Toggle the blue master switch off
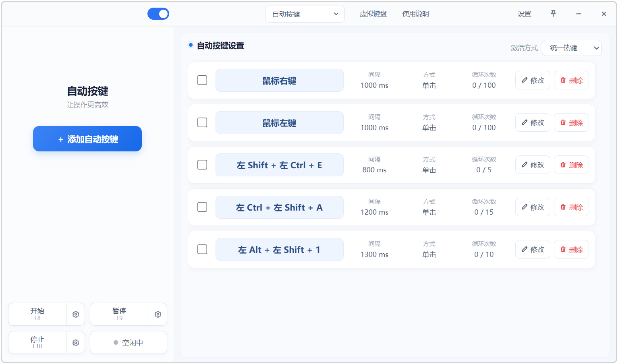 [x=158, y=14]
